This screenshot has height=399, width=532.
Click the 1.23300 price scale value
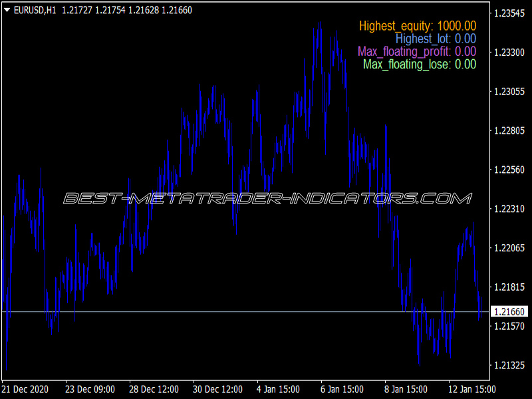click(x=509, y=53)
